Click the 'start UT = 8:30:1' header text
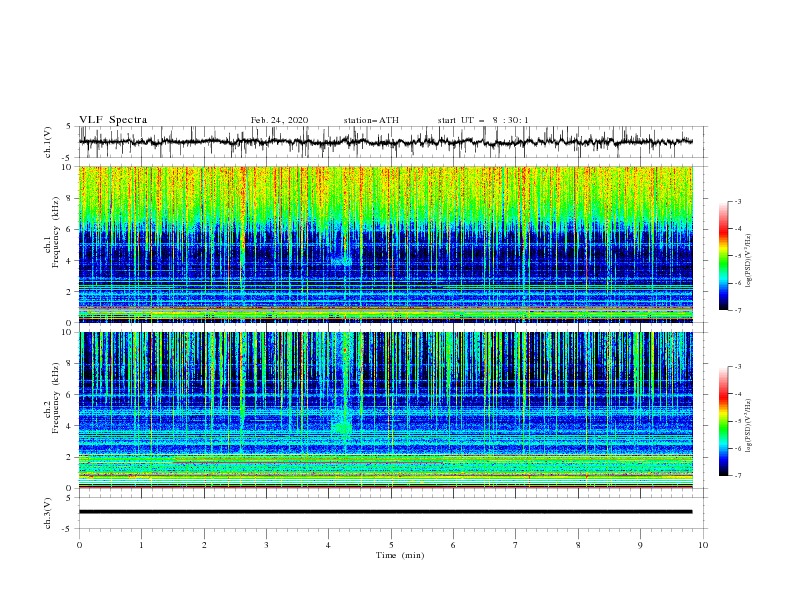792x612 pixels. tap(483, 120)
